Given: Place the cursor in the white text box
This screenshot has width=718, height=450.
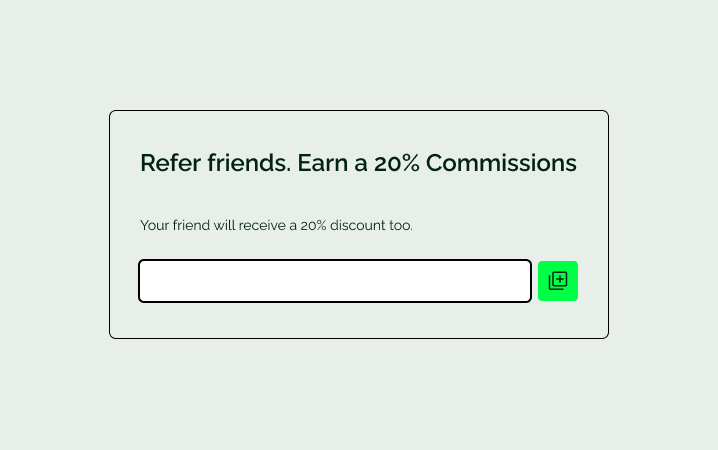Looking at the screenshot, I should tap(335, 281).
